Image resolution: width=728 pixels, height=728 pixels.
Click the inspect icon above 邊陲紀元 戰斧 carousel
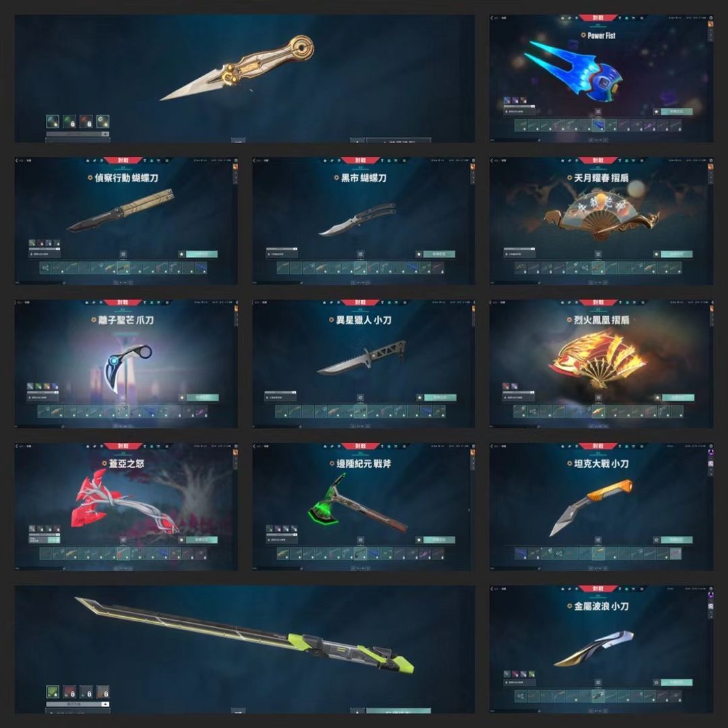[x=360, y=540]
